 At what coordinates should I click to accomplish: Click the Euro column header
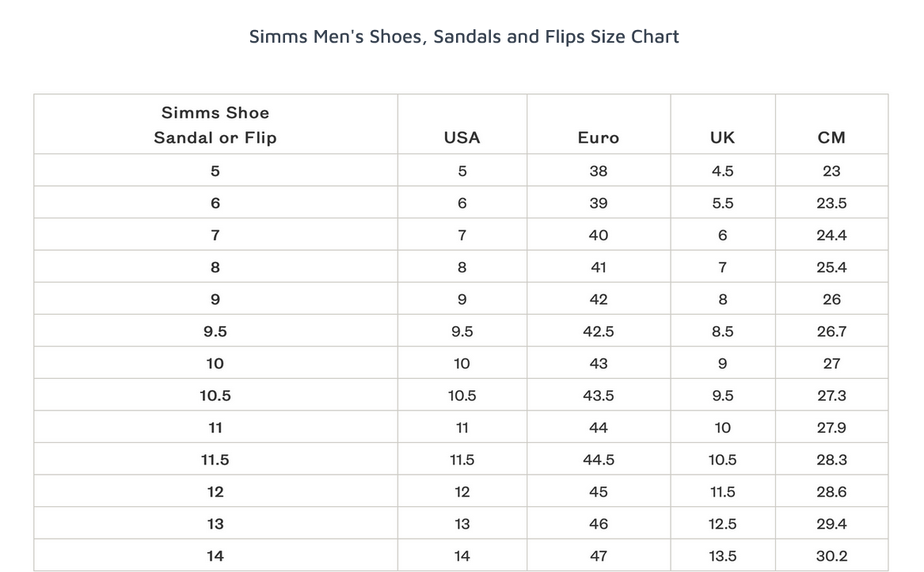click(x=598, y=138)
